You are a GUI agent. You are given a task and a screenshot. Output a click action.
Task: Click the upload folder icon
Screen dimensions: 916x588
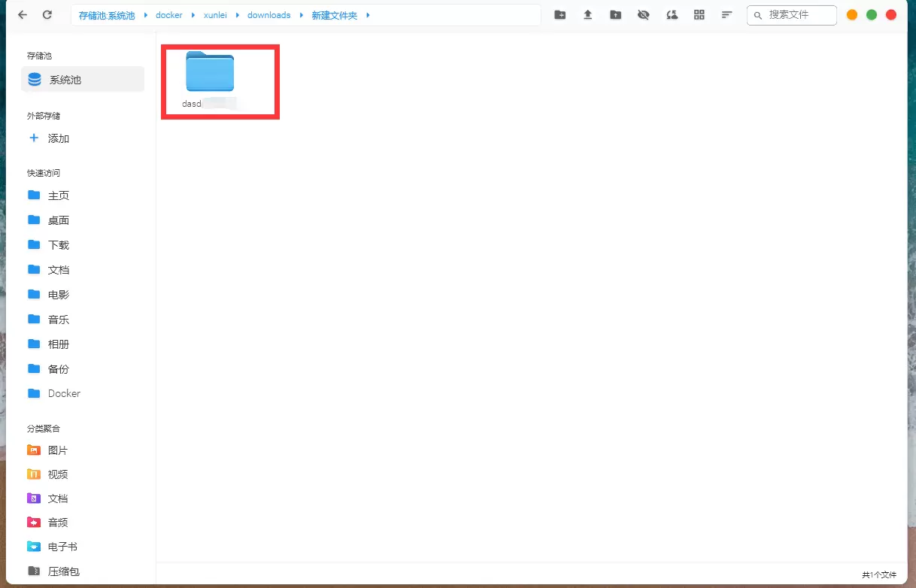pyautogui.click(x=616, y=15)
